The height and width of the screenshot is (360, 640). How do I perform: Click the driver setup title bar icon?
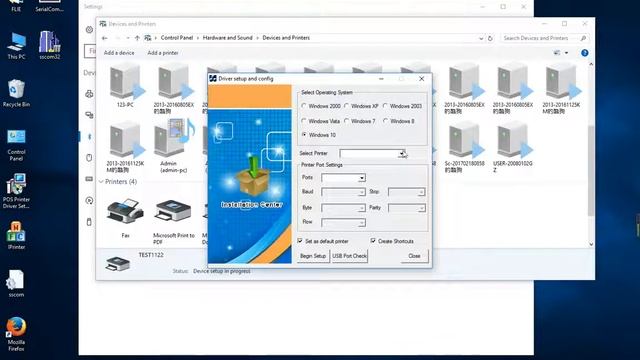pyautogui.click(x=213, y=78)
